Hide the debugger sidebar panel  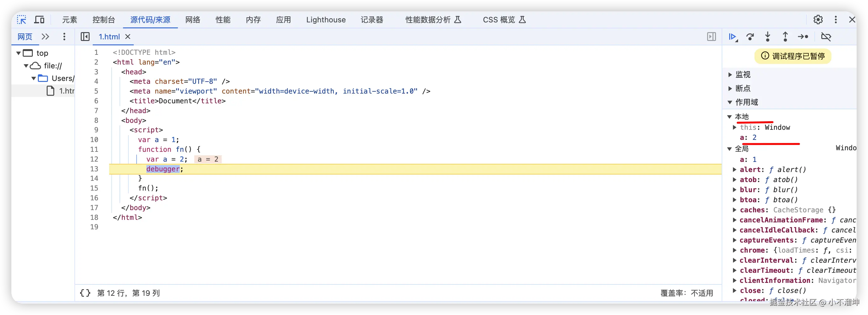(711, 36)
